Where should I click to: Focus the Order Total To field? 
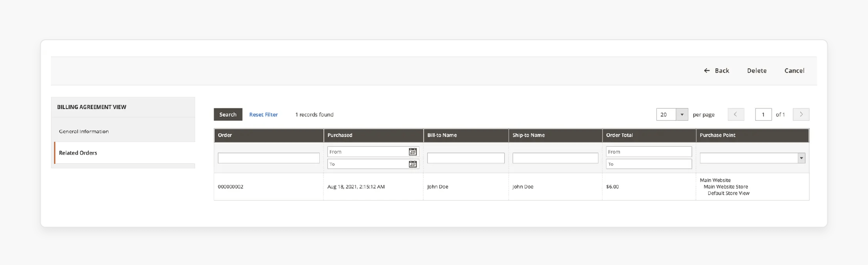(x=649, y=164)
